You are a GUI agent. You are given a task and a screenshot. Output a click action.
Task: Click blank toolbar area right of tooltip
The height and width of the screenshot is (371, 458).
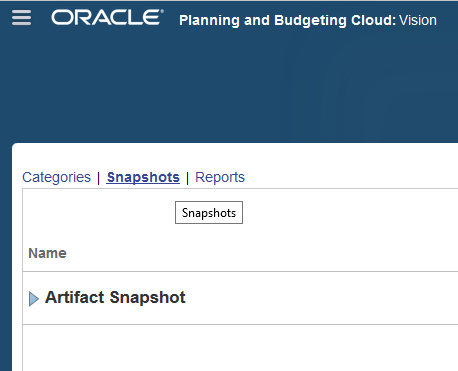350,213
